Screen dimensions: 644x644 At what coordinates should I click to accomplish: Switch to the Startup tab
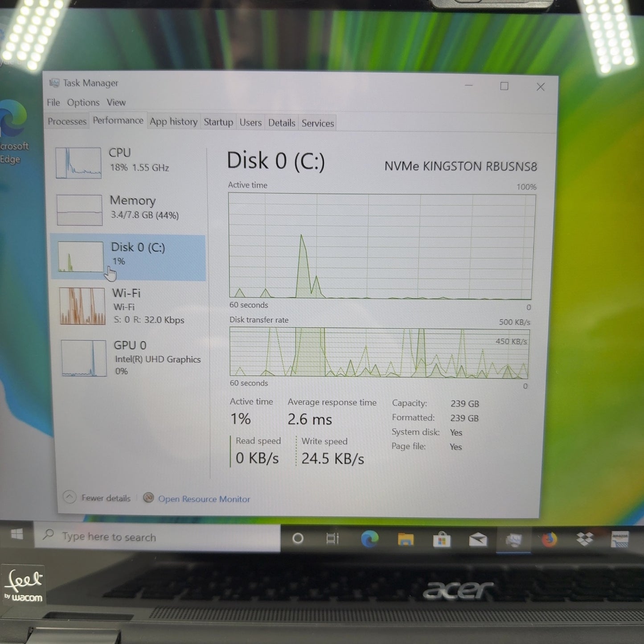218,122
